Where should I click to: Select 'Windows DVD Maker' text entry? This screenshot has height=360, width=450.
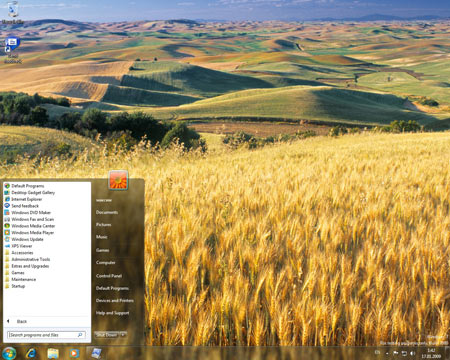click(x=31, y=212)
